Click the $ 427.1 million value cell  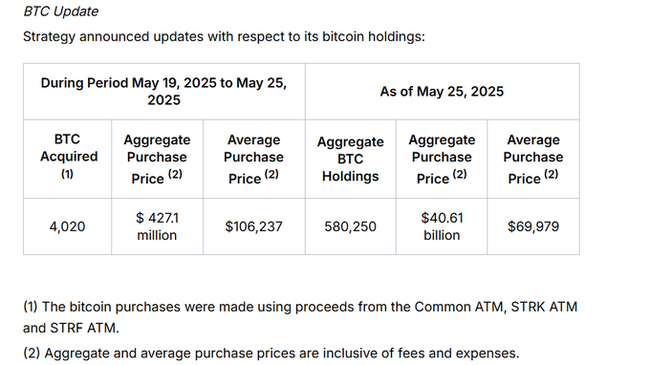(157, 226)
